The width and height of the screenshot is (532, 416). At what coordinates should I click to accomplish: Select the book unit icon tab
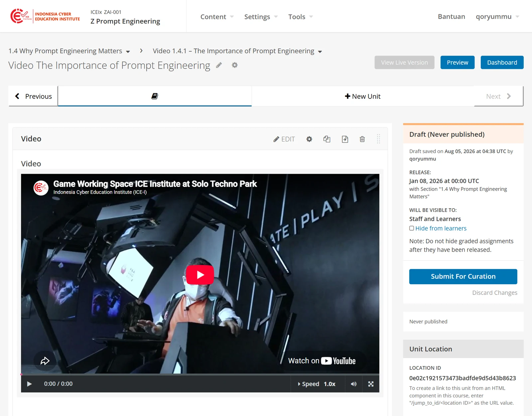155,96
